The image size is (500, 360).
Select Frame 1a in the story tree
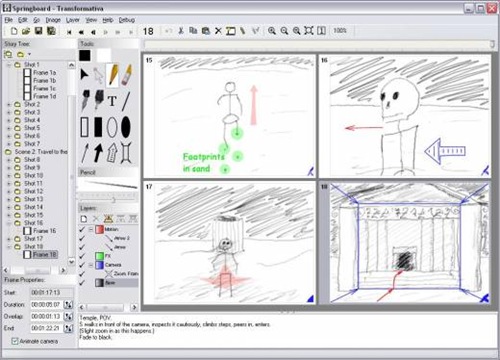tap(44, 73)
